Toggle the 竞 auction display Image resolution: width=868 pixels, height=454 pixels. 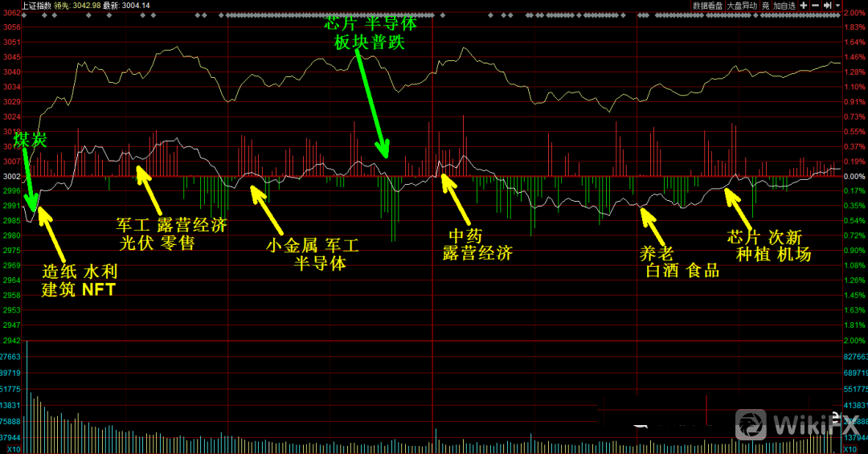click(766, 6)
